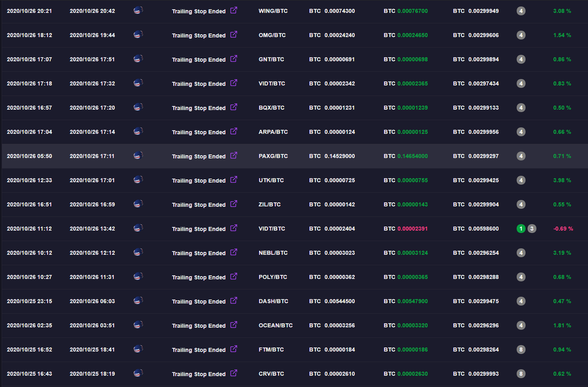This screenshot has height=387, width=588.
Task: Click the grey 3 badge in the losing VIDT/BTC row
Action: click(x=532, y=228)
